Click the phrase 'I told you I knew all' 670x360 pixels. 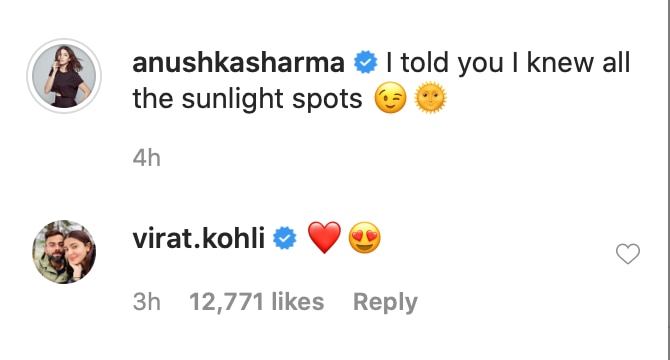508,62
